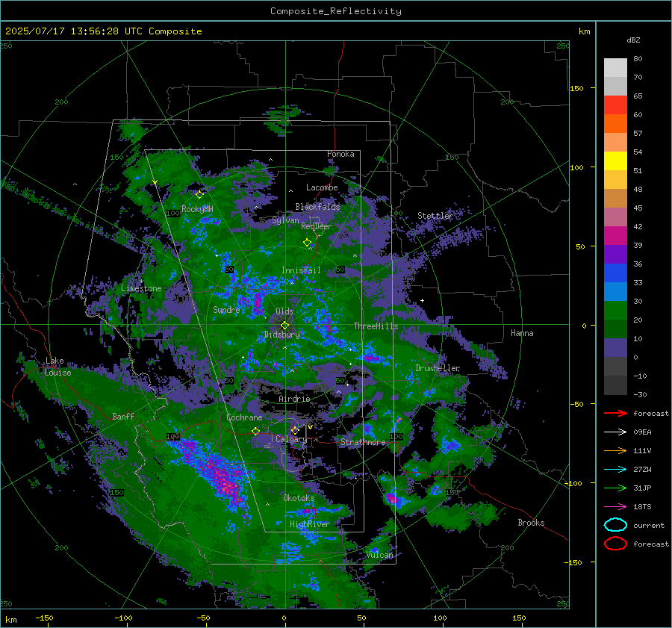Click the Hanna label
The width and height of the screenshot is (672, 628).
point(522,333)
